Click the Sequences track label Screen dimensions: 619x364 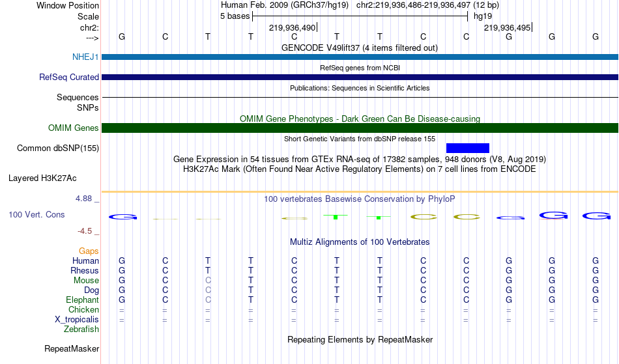pos(78,97)
